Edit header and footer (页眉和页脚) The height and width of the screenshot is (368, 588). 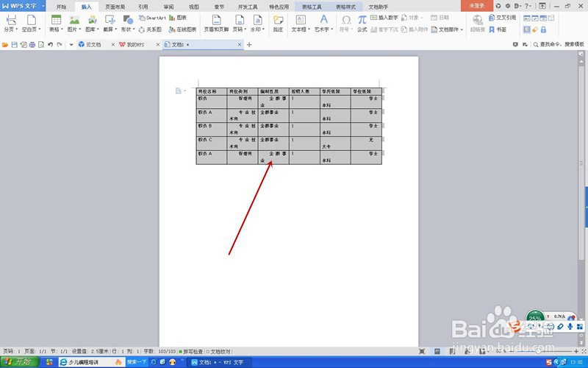[216, 24]
